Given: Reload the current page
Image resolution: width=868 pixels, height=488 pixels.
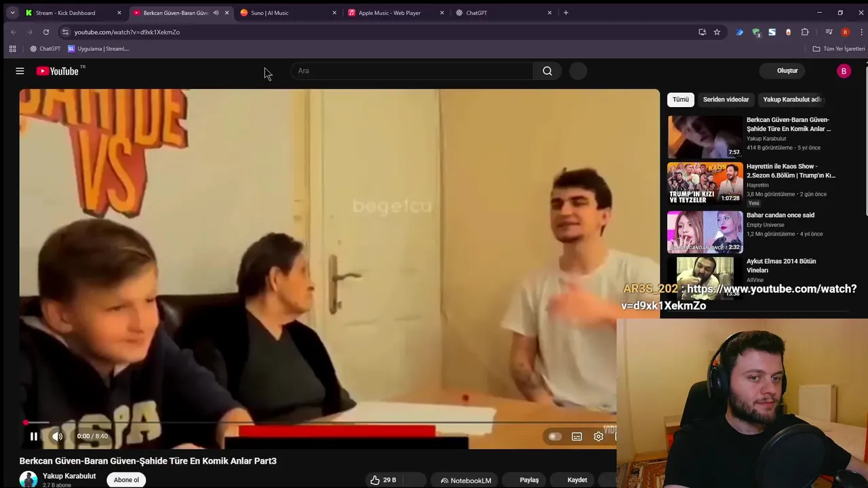Looking at the screenshot, I should pyautogui.click(x=46, y=32).
